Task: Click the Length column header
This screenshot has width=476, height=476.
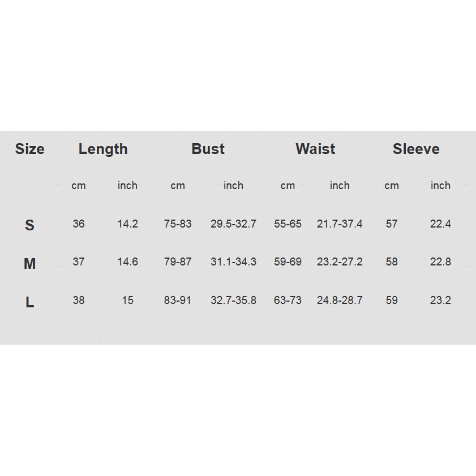Action: tap(103, 149)
